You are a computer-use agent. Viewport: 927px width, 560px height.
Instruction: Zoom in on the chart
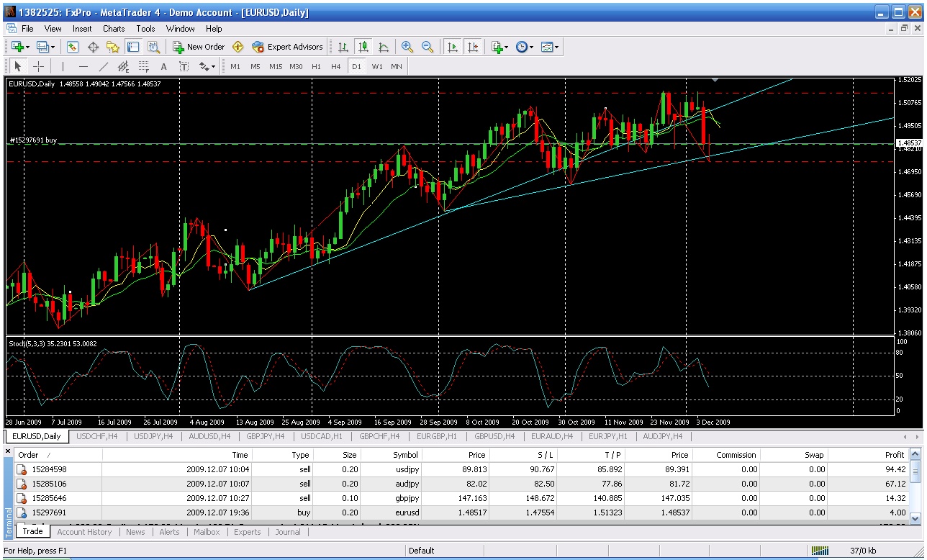pos(407,47)
